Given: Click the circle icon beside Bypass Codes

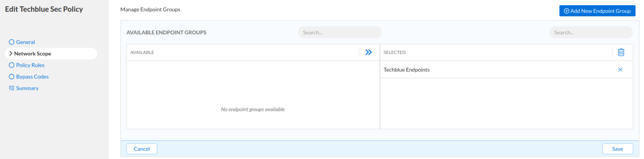Looking at the screenshot, I should tap(12, 77).
